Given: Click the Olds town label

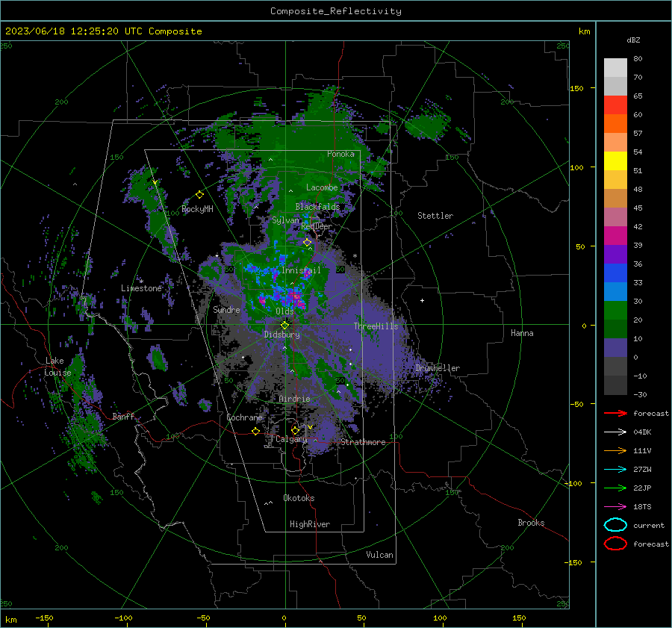Looking at the screenshot, I should (x=284, y=311).
